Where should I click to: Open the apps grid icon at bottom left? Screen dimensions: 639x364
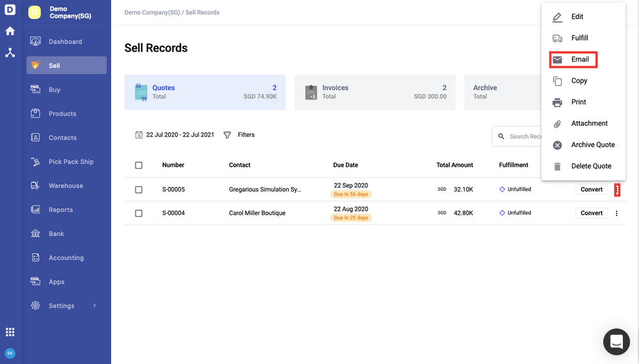(x=10, y=332)
